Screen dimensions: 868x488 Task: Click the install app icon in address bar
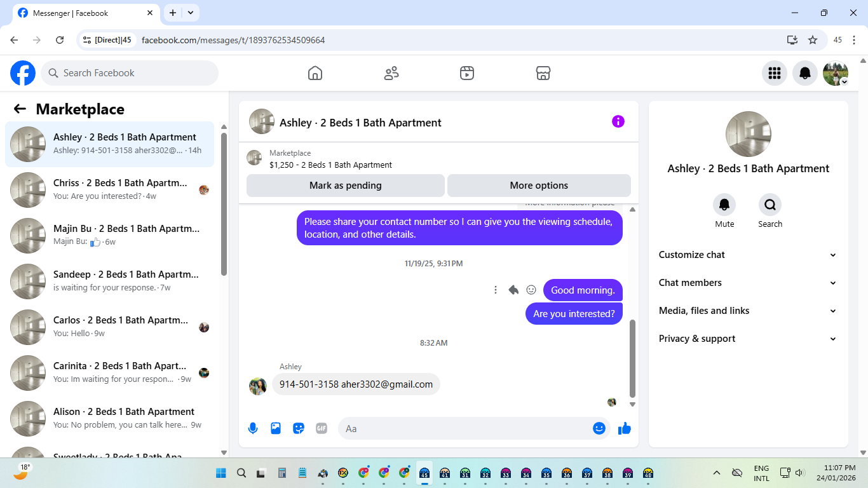pos(792,40)
